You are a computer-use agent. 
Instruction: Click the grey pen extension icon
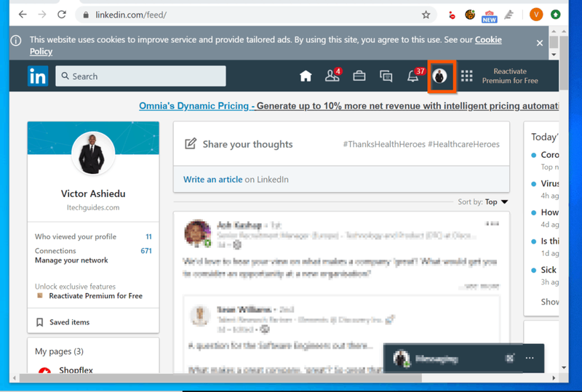(x=509, y=15)
